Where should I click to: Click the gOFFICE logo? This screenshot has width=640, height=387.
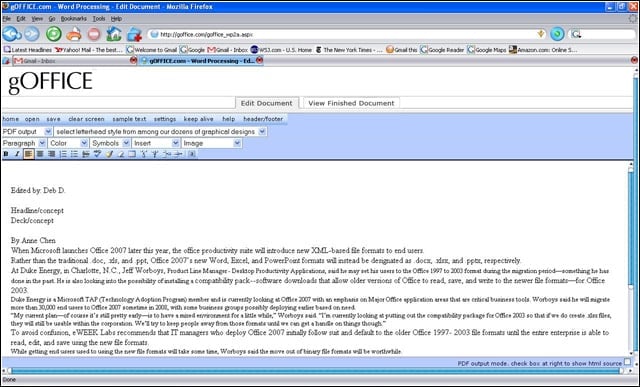coord(50,82)
